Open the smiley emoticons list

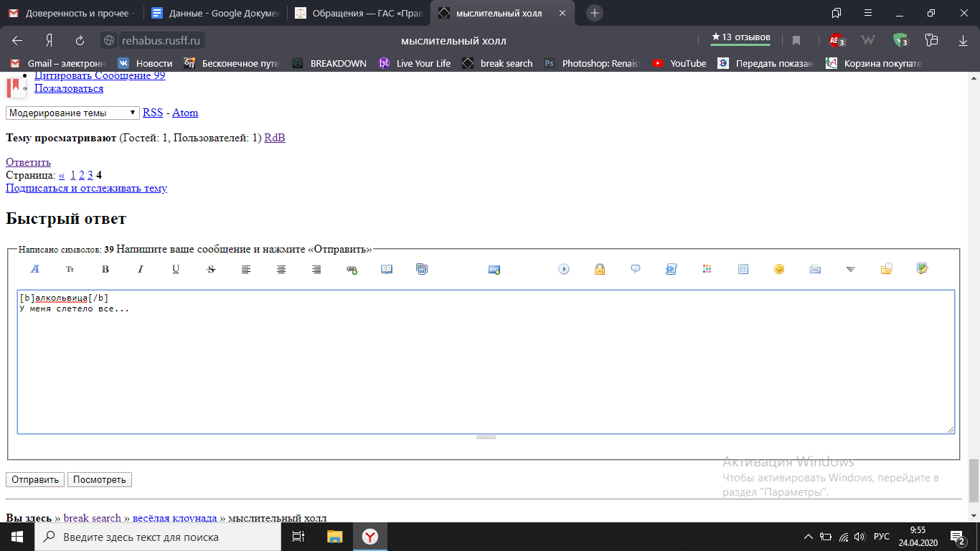tap(779, 269)
